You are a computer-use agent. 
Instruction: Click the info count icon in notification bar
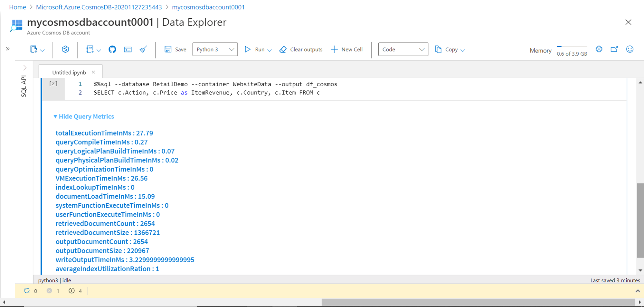point(71,291)
